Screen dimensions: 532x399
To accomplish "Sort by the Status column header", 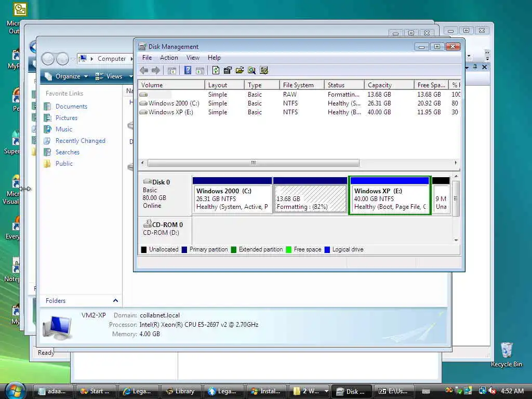I will [344, 85].
